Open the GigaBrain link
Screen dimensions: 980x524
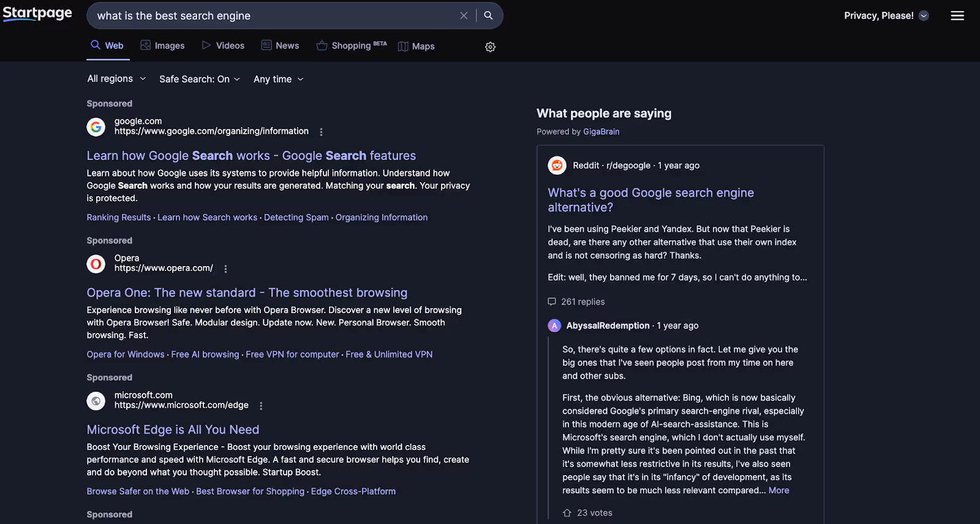(x=601, y=132)
